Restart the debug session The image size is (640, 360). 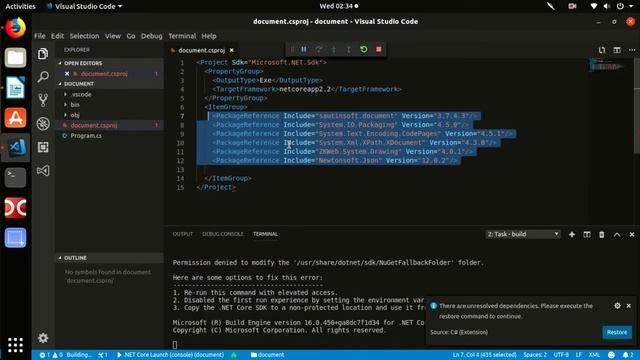coord(364,49)
